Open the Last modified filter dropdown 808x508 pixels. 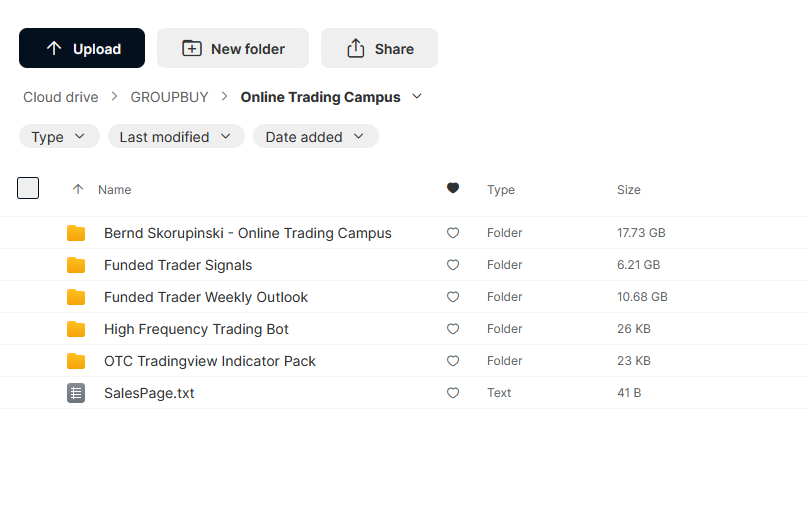click(176, 137)
